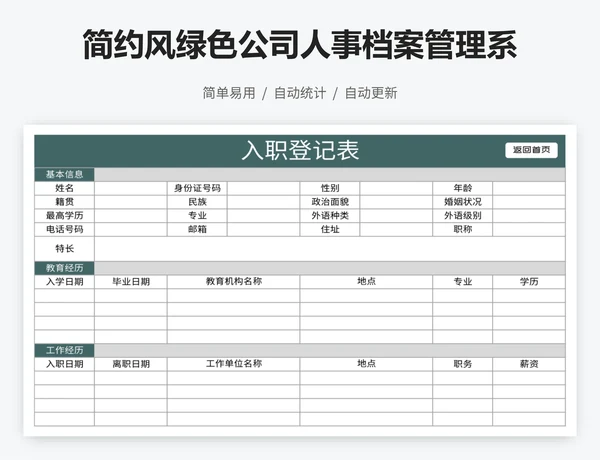Select the blank cell right of 性别
The height and width of the screenshot is (460, 600).
[x=396, y=188]
